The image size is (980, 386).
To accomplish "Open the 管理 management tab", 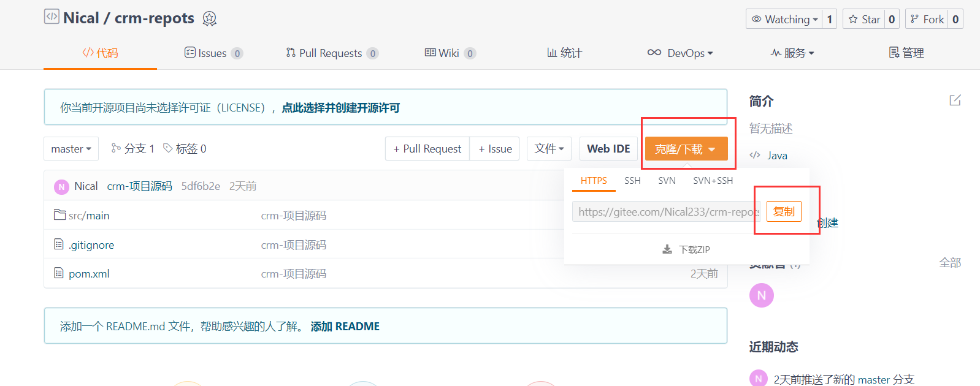I will (x=906, y=53).
